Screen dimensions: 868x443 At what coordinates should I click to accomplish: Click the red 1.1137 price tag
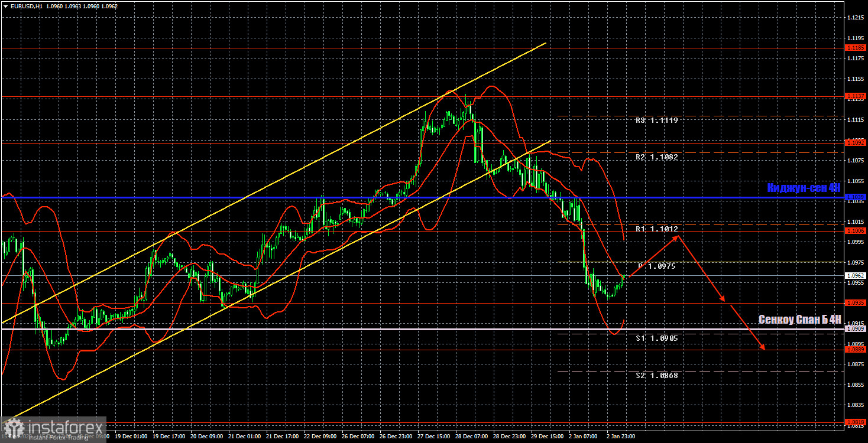click(856, 96)
